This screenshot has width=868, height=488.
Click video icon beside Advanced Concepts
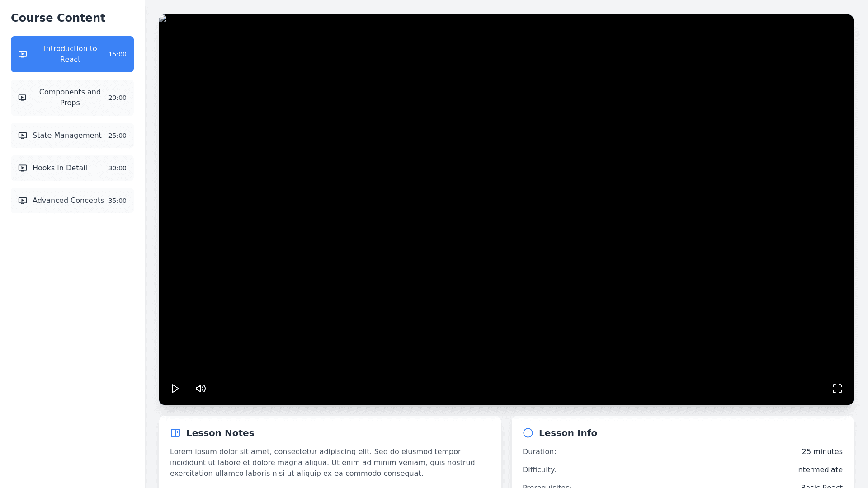pos(23,201)
